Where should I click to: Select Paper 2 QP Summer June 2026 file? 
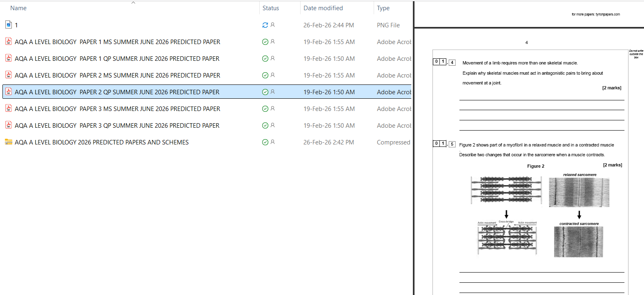click(x=117, y=92)
